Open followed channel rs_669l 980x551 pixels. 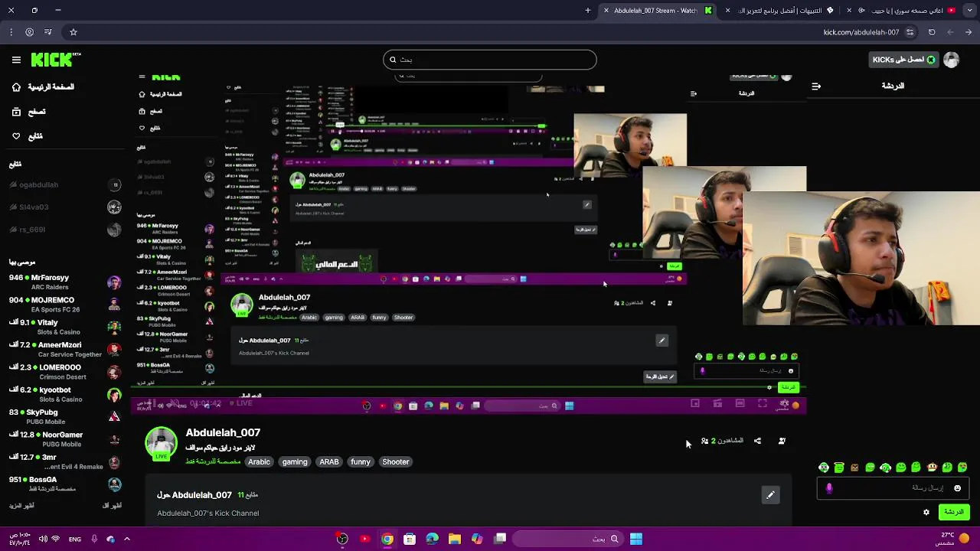pyautogui.click(x=66, y=230)
